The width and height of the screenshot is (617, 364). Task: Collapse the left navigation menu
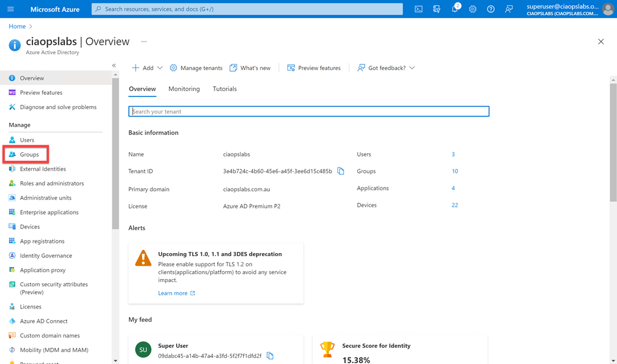tap(114, 65)
